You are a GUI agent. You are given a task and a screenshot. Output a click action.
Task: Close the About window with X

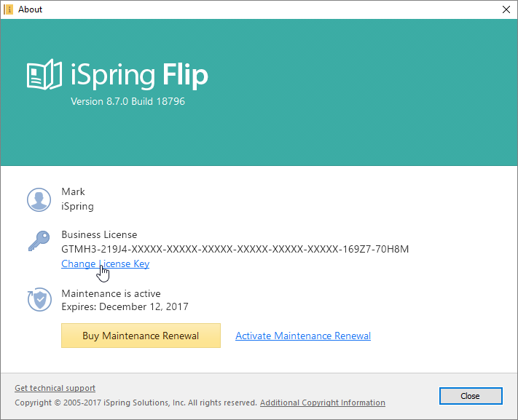point(506,9)
